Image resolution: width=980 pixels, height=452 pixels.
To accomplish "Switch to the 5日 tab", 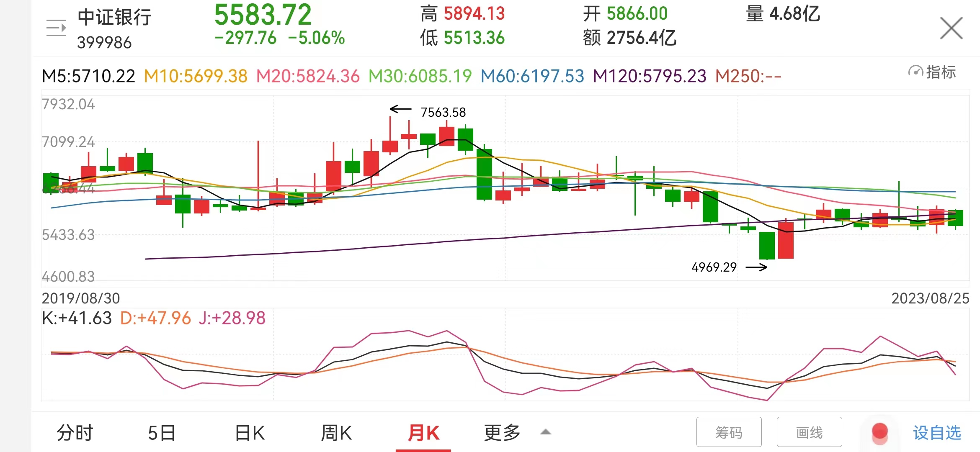I will [x=162, y=432].
